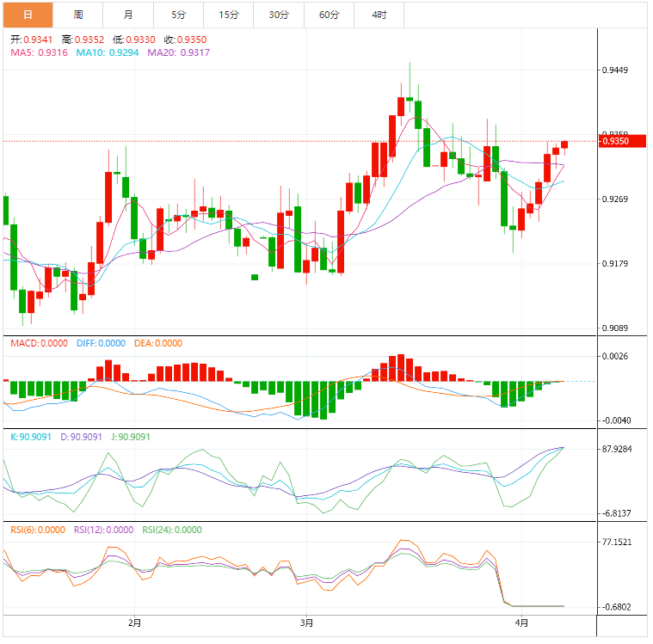Screen dimensions: 653x644
Task: Switch to the 周 weekly tab
Action: tap(78, 15)
